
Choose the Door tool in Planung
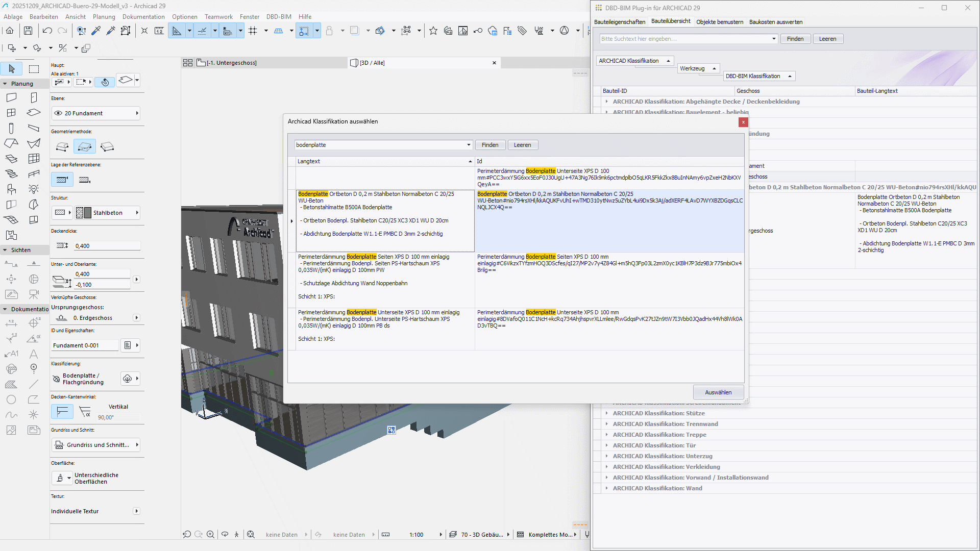pos(34,97)
